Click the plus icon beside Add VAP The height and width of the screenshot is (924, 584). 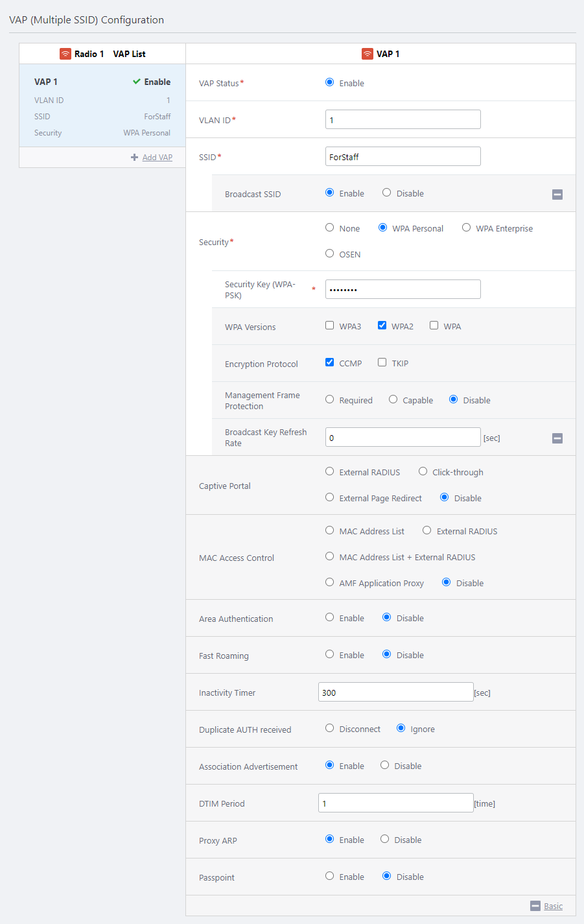point(134,157)
